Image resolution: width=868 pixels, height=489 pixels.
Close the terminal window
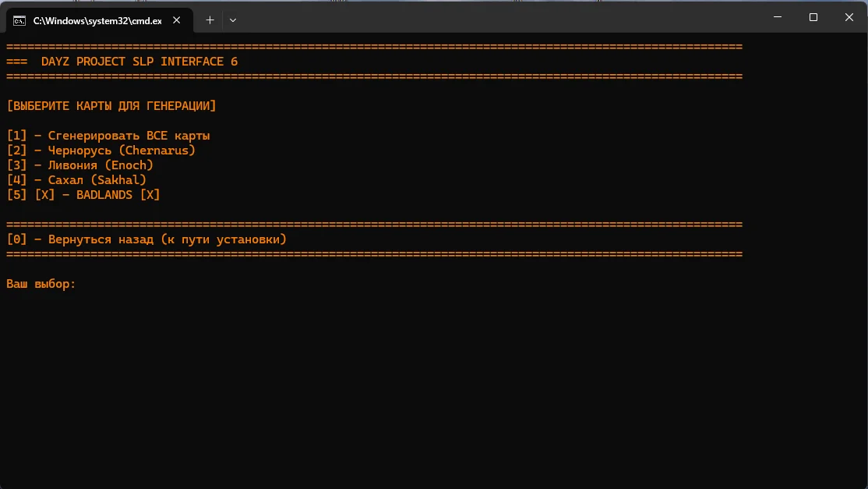coord(849,17)
